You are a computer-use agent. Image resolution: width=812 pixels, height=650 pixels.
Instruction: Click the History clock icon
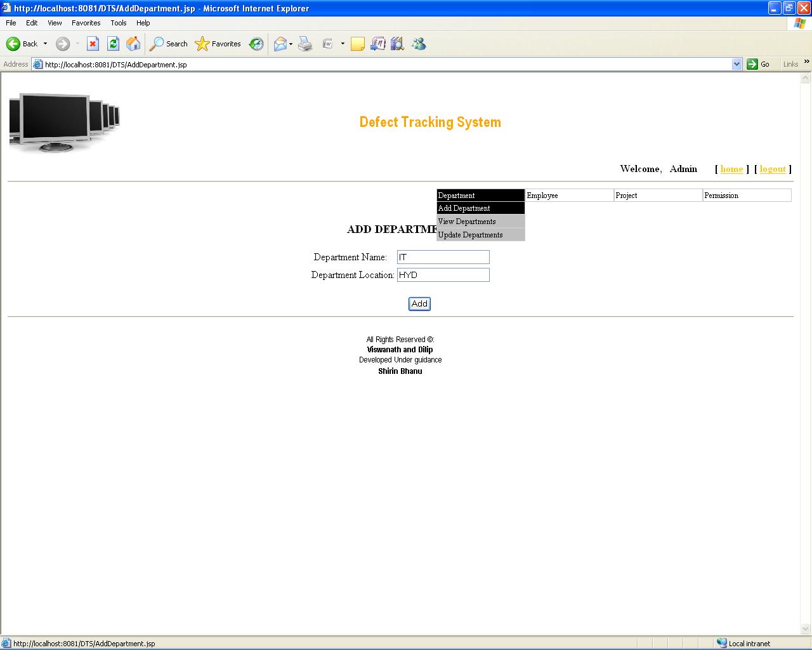point(256,44)
